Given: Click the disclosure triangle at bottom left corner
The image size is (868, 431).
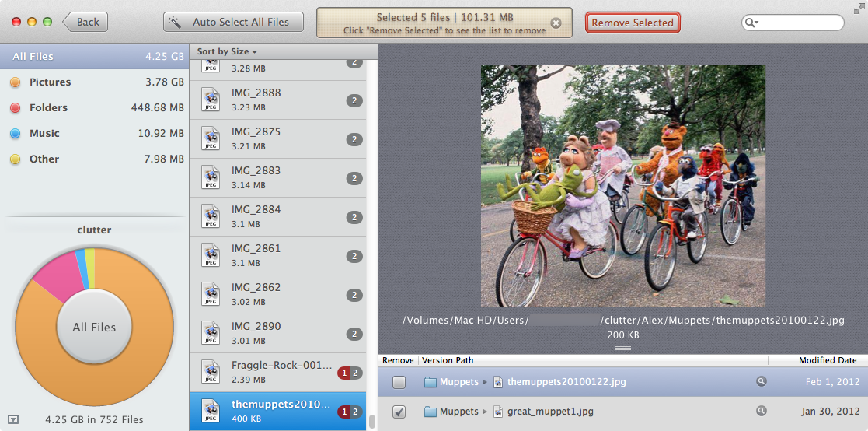Looking at the screenshot, I should (12, 419).
